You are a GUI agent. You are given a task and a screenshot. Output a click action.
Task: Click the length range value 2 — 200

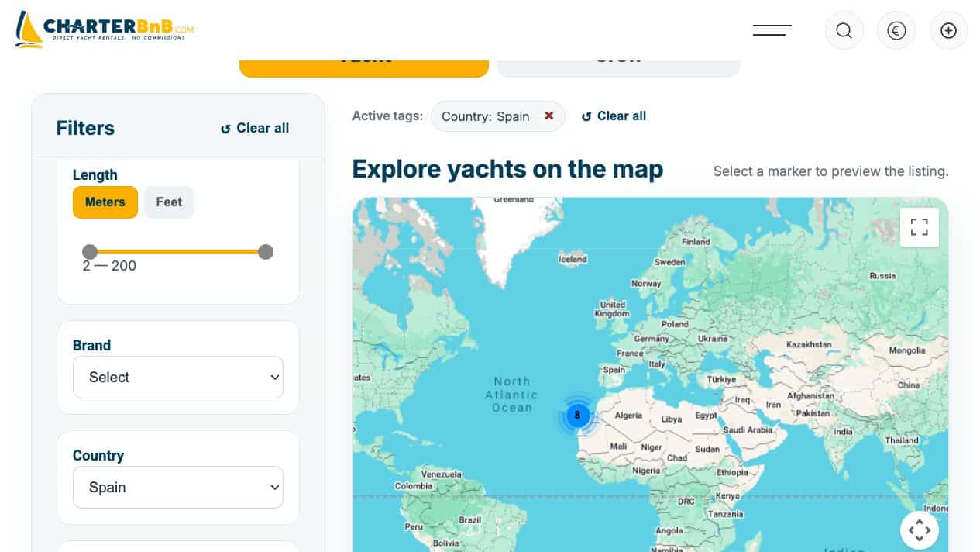click(109, 266)
